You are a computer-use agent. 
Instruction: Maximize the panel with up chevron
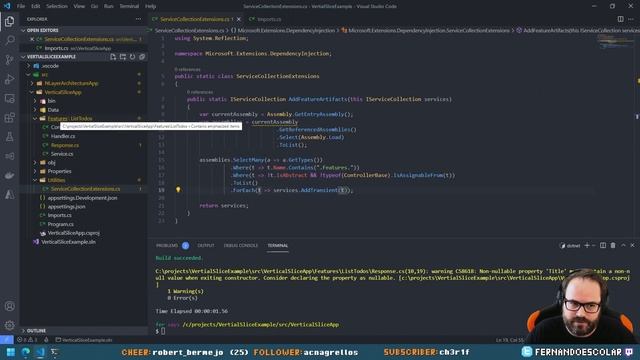coord(623,245)
